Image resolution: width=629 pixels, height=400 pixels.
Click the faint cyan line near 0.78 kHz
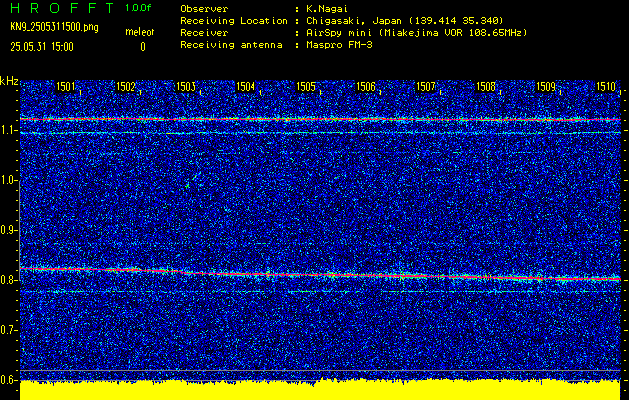[x=320, y=292]
